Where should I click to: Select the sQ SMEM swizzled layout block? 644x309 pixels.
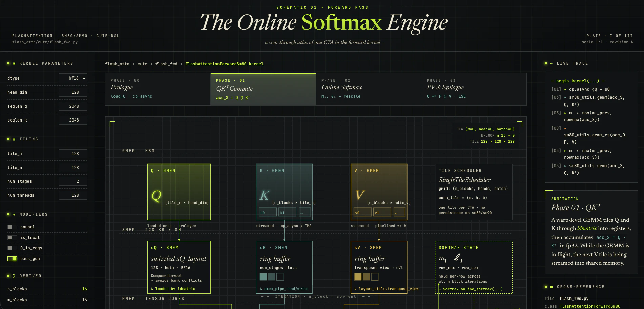[179, 267]
